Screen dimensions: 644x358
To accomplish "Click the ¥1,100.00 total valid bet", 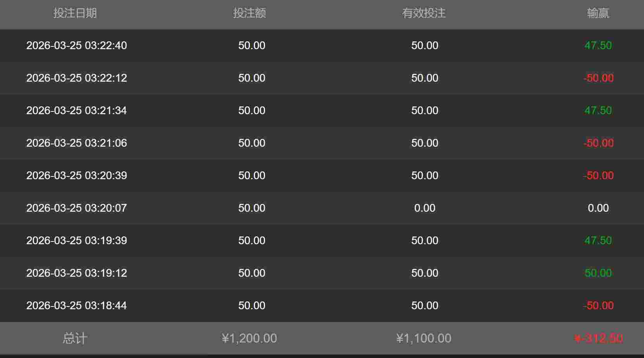I will pos(424,338).
